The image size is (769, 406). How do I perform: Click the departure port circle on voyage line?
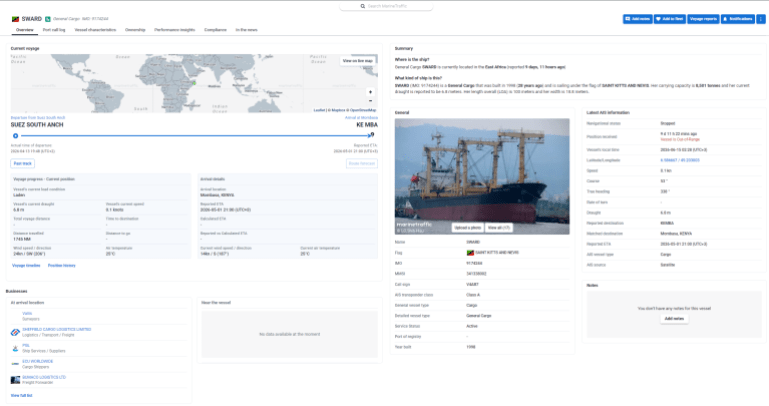coord(15,136)
